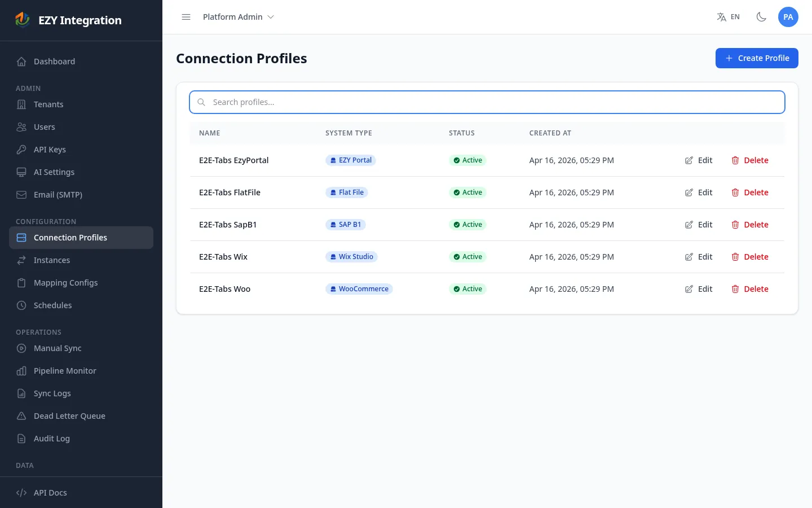Delete the E2E-Tabs Wix profile
The height and width of the screenshot is (508, 812).
click(750, 257)
